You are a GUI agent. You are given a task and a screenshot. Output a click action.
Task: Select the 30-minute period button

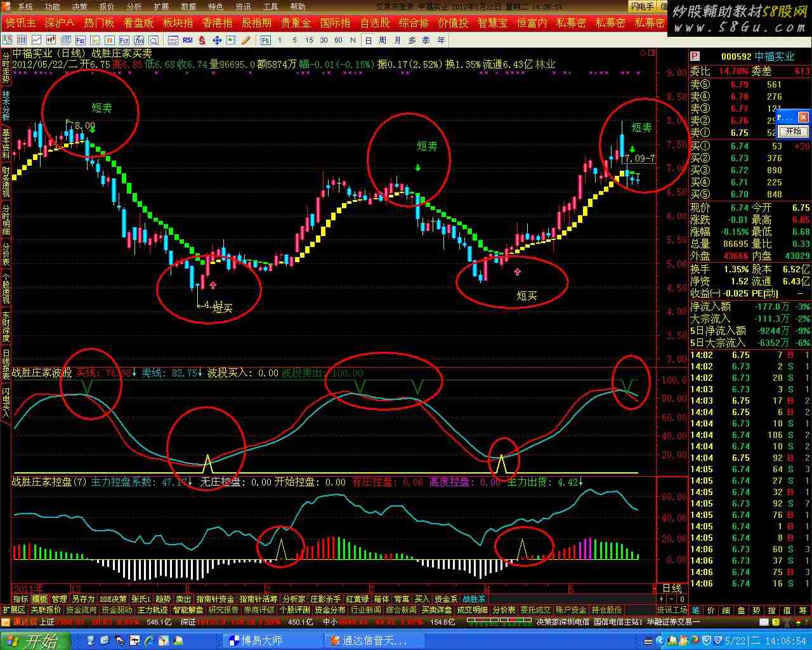pyautogui.click(x=324, y=40)
